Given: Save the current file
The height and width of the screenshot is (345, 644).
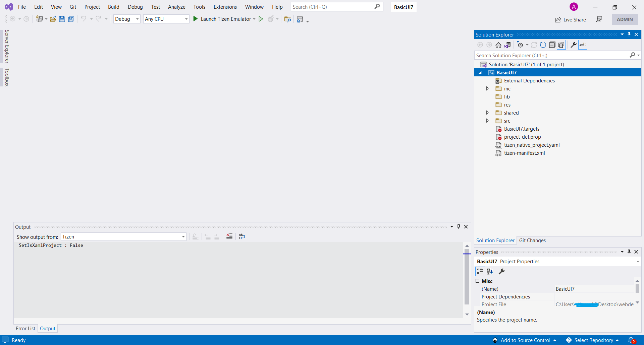Looking at the screenshot, I should 62,19.
